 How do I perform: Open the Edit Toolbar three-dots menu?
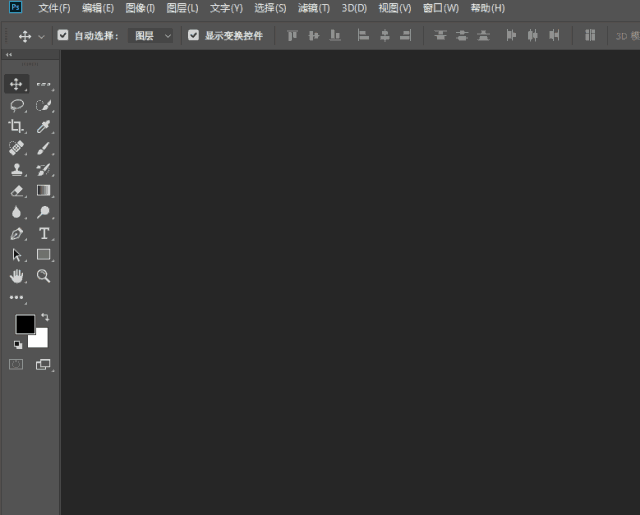(16, 297)
